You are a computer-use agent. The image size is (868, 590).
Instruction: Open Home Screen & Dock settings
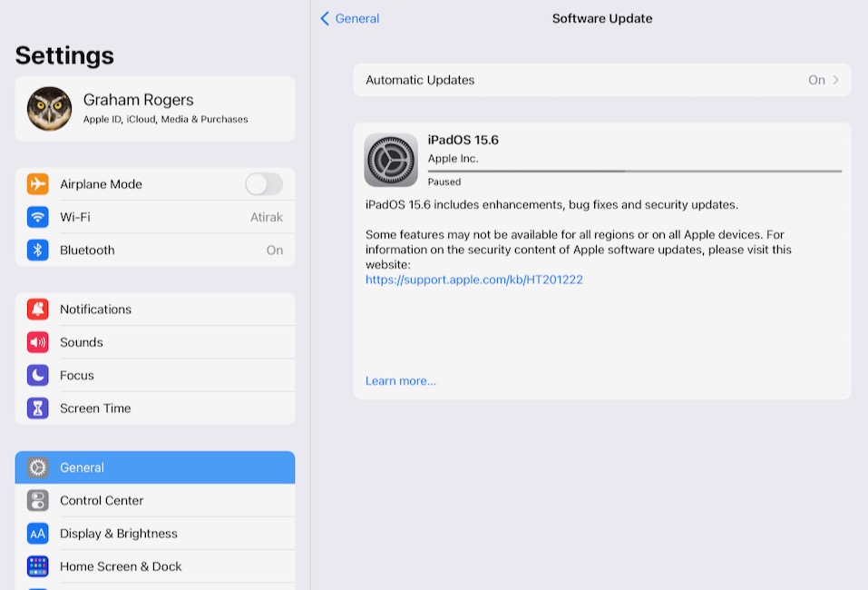tap(155, 566)
